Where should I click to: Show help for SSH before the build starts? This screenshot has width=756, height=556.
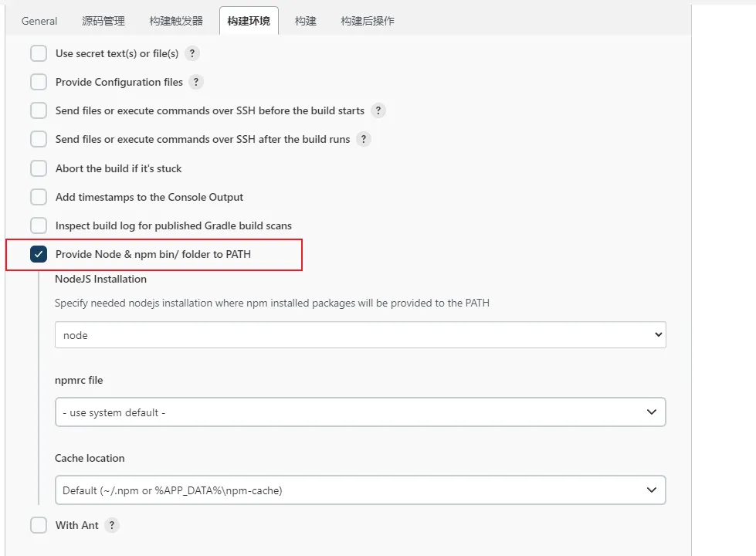378,110
